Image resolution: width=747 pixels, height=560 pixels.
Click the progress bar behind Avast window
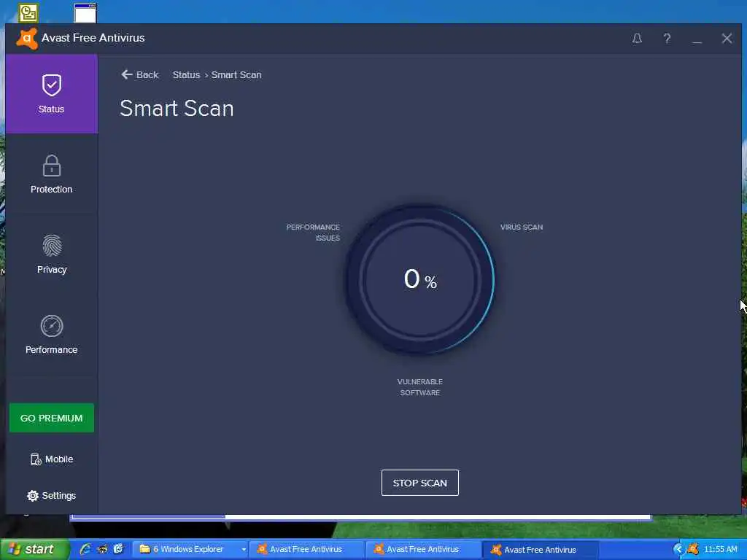(361, 517)
